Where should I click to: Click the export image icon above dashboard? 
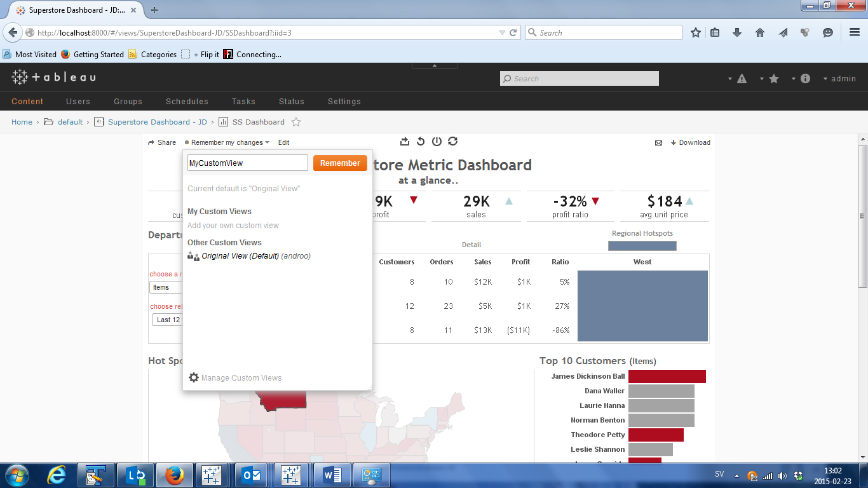405,142
